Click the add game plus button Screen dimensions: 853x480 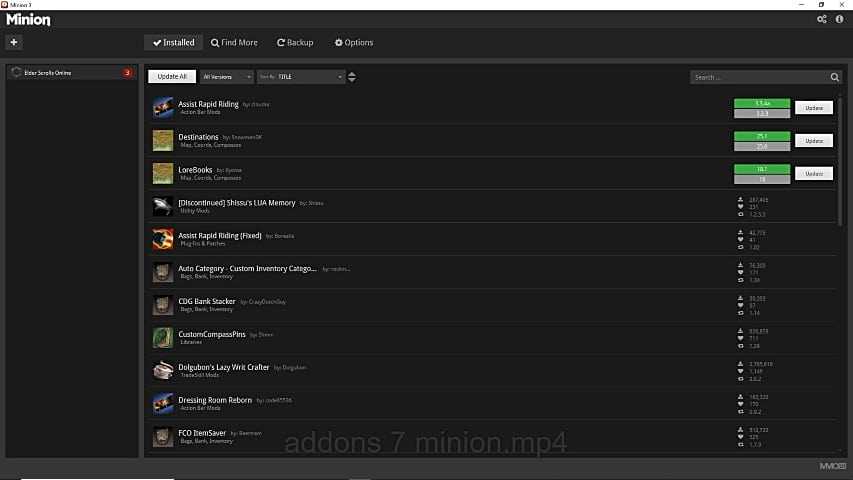pyautogui.click(x=14, y=42)
